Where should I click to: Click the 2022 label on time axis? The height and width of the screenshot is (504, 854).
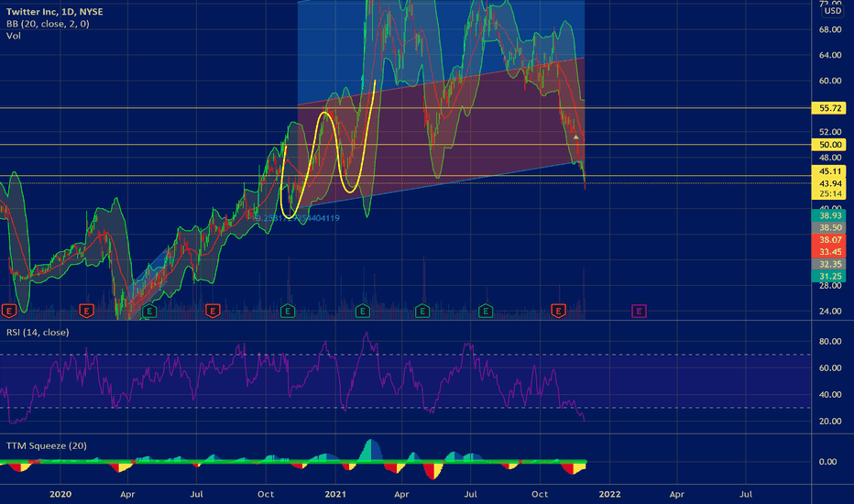[x=609, y=494]
